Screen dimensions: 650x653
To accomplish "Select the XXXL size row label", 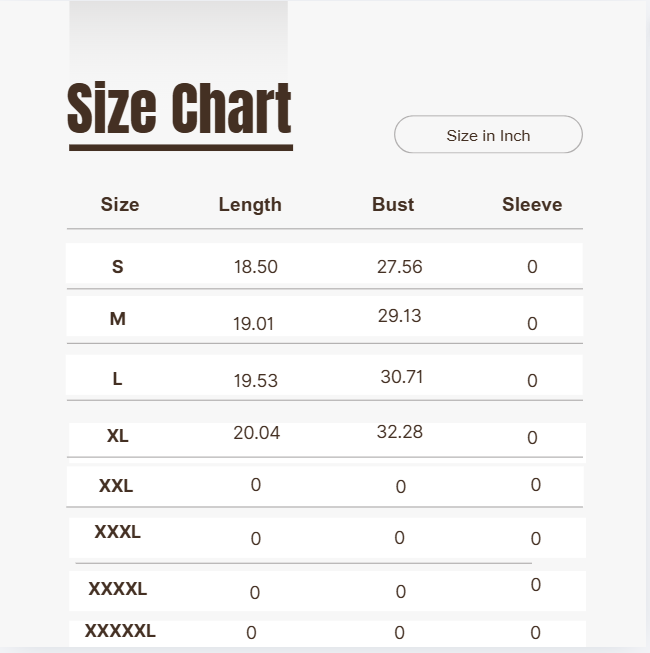I will 118,532.
